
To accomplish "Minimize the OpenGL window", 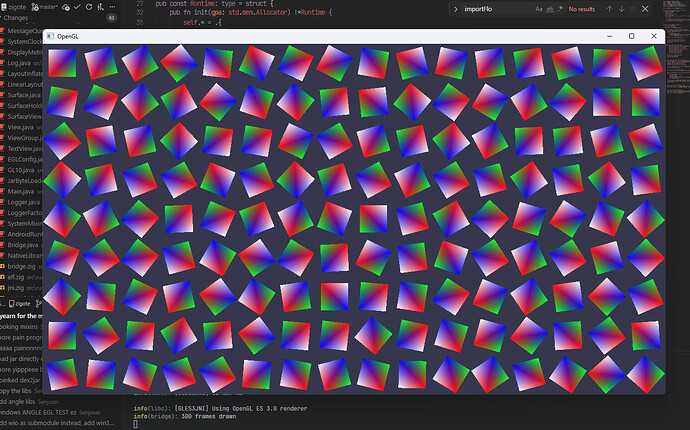I will click(609, 36).
